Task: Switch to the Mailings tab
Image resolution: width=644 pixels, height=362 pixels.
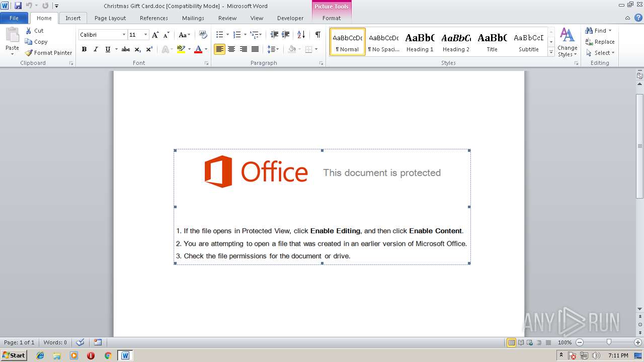Action: (x=193, y=18)
